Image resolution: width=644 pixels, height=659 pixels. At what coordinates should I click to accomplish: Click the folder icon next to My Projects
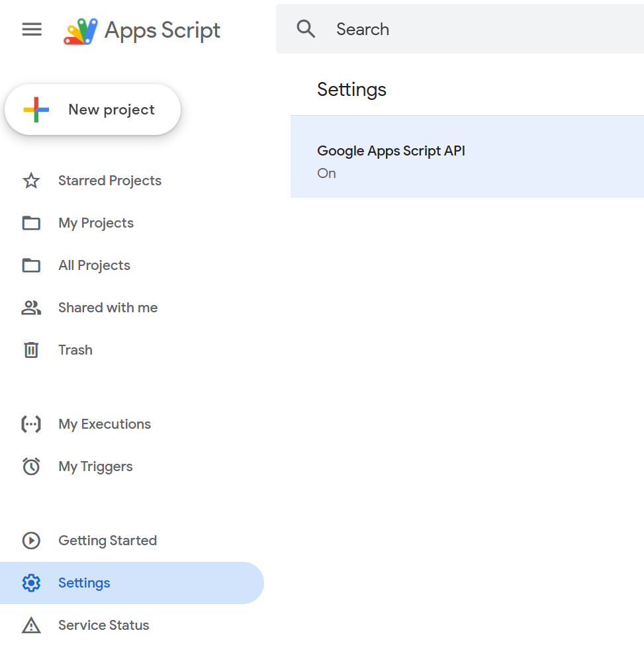tap(31, 223)
